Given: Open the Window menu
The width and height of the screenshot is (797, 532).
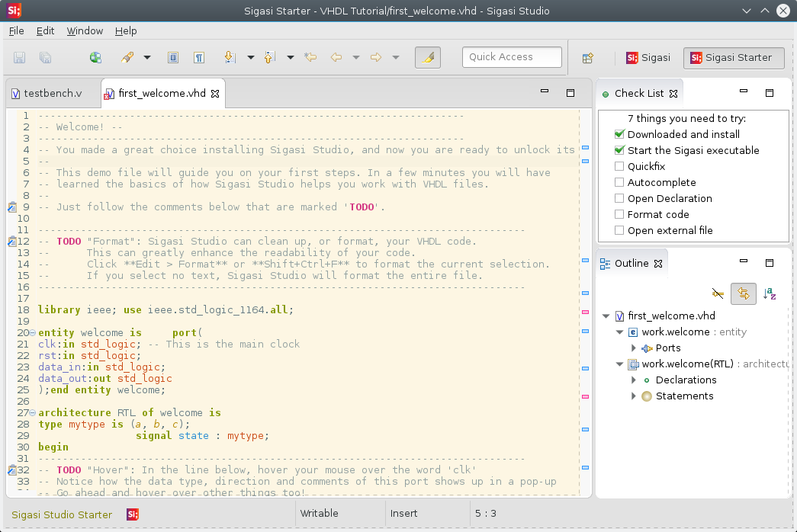Looking at the screenshot, I should [x=85, y=31].
